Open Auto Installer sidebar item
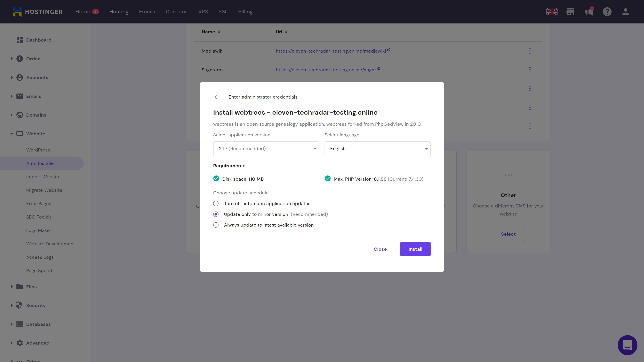 (41, 163)
